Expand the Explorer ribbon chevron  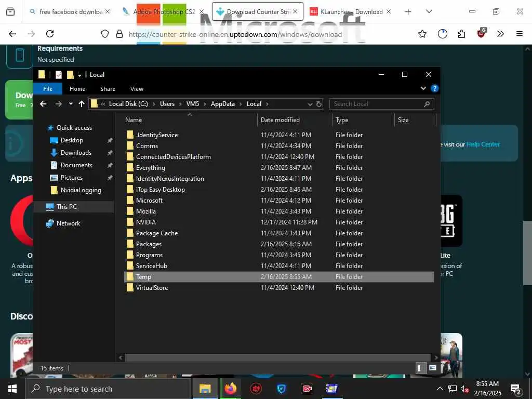pos(423,88)
